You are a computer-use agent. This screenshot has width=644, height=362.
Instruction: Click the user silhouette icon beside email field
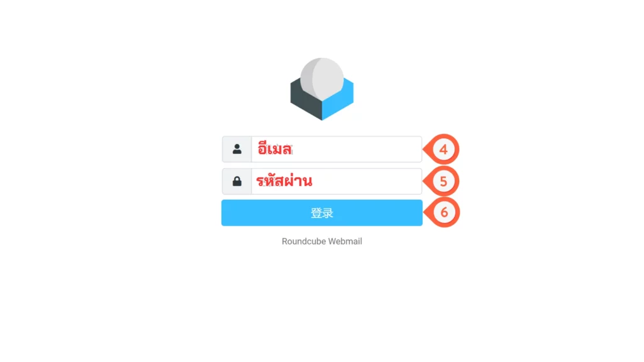pos(237,149)
